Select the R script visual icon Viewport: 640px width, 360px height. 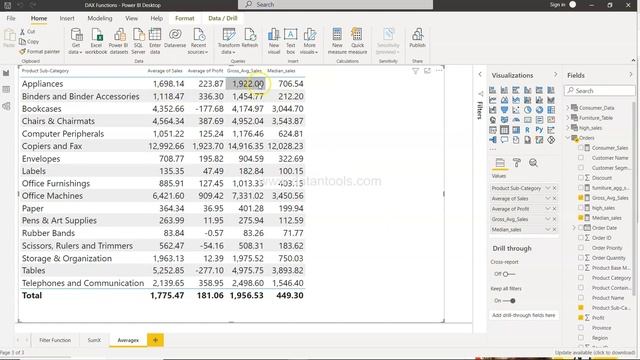click(x=528, y=130)
